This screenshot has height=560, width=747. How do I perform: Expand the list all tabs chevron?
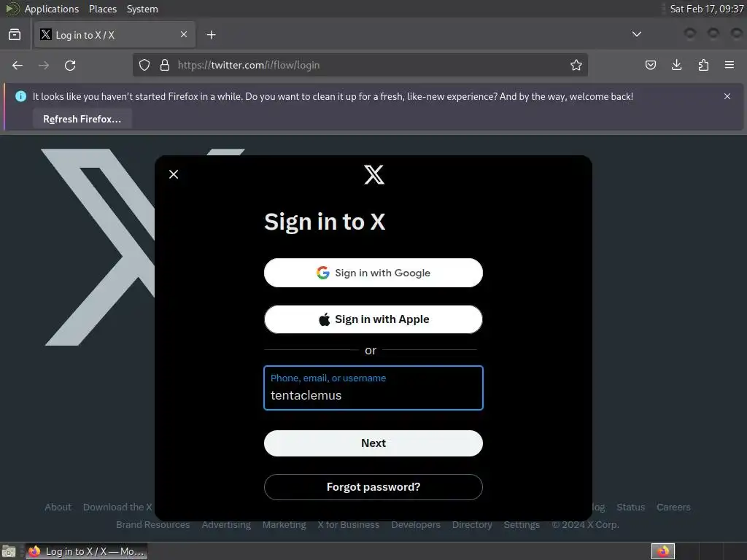[x=636, y=34]
